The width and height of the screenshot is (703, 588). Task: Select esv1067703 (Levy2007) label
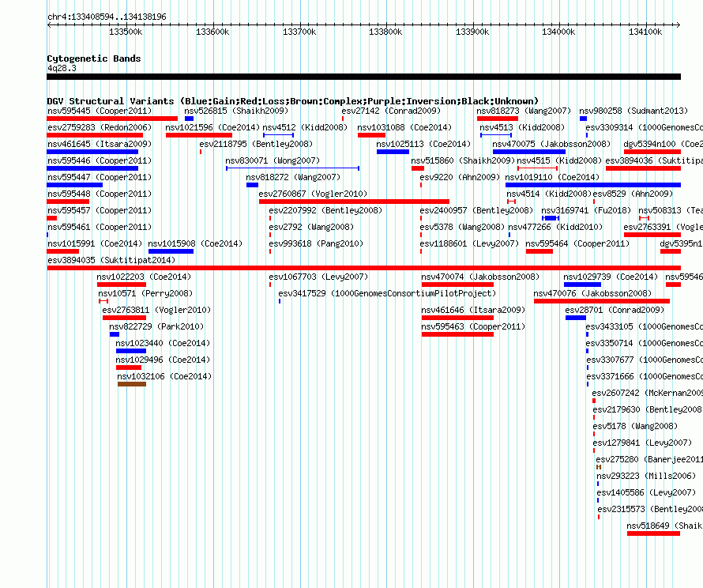tap(318, 277)
